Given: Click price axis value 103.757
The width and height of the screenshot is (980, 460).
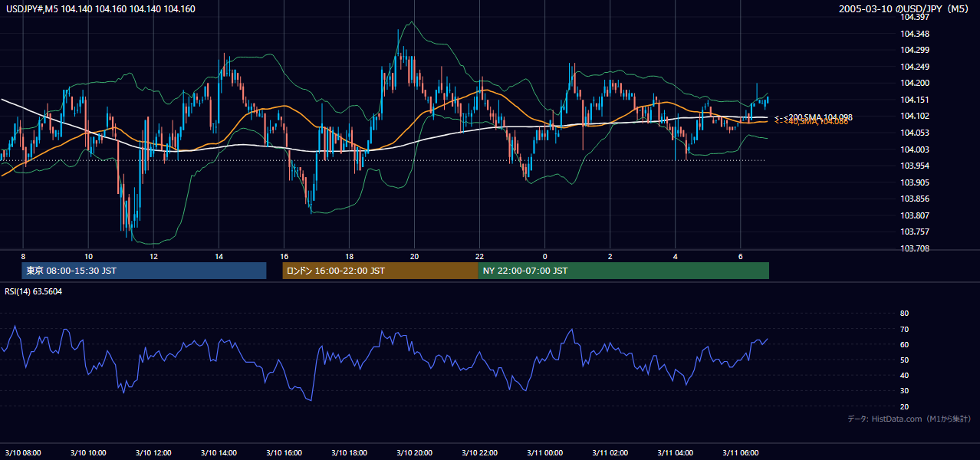Looking at the screenshot, I should 915,232.
